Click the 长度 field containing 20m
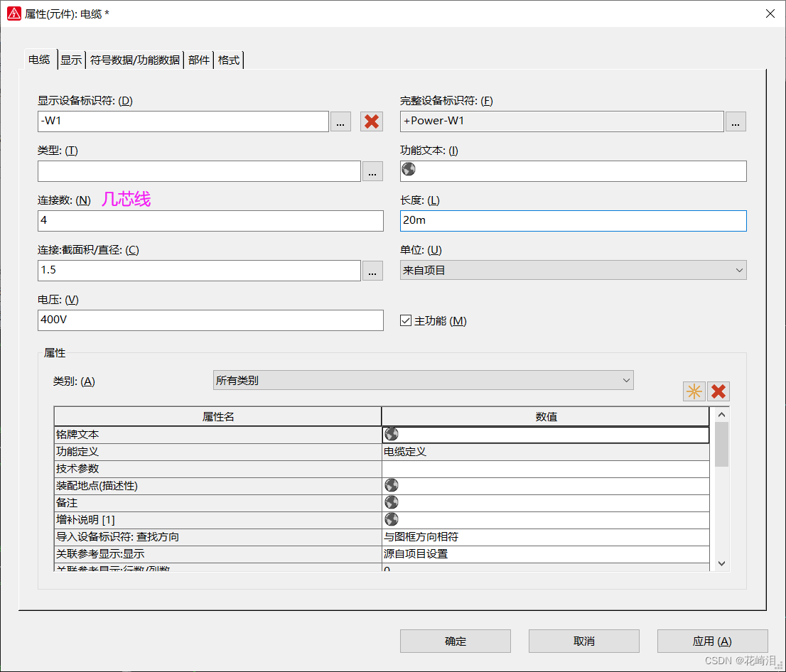Image resolution: width=786 pixels, height=672 pixels. point(573,221)
